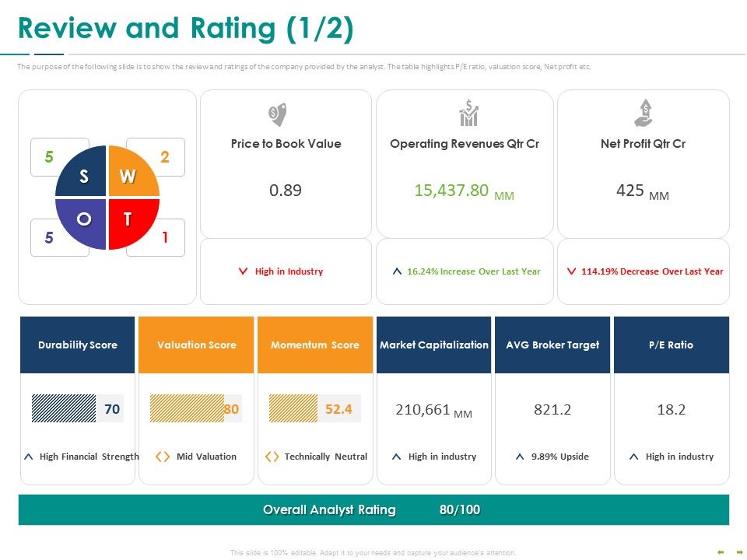The height and width of the screenshot is (560, 747).
Task: Select the red T quadrant
Action: pyautogui.click(x=133, y=223)
